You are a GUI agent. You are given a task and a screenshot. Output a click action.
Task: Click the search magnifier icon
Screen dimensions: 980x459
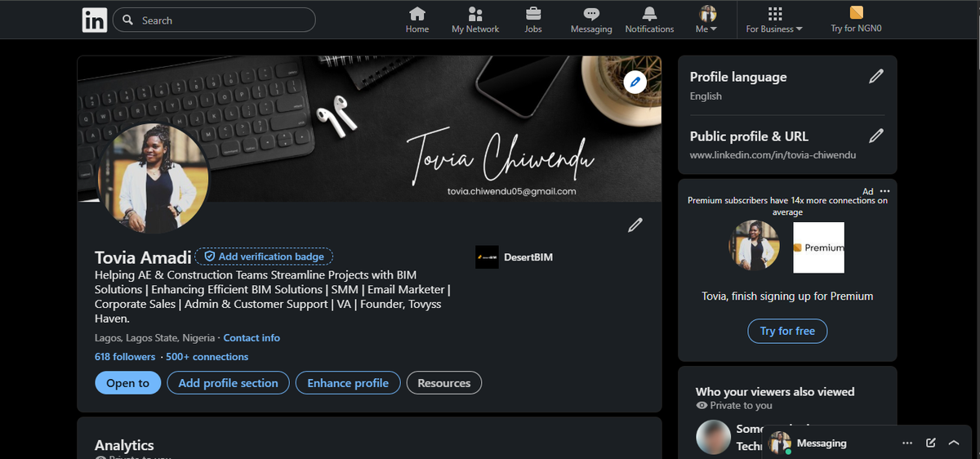[127, 20]
